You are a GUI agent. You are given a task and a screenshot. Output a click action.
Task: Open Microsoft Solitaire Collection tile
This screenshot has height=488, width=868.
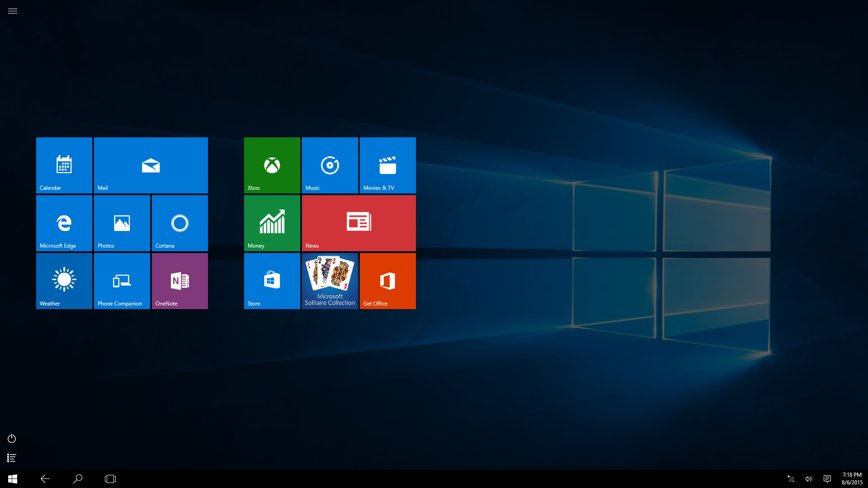pyautogui.click(x=330, y=281)
